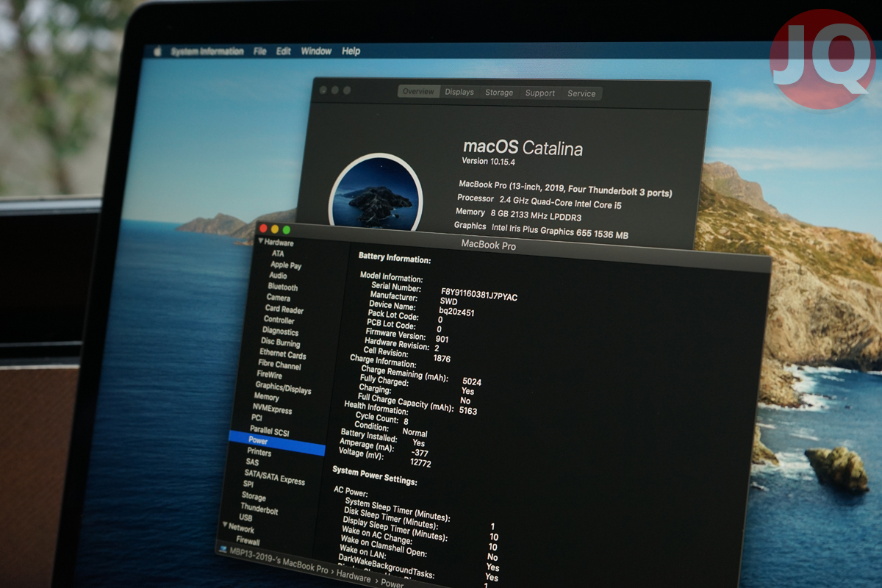The image size is (882, 588).
Task: Select Disc Burning in the sidebar
Action: pyautogui.click(x=281, y=343)
